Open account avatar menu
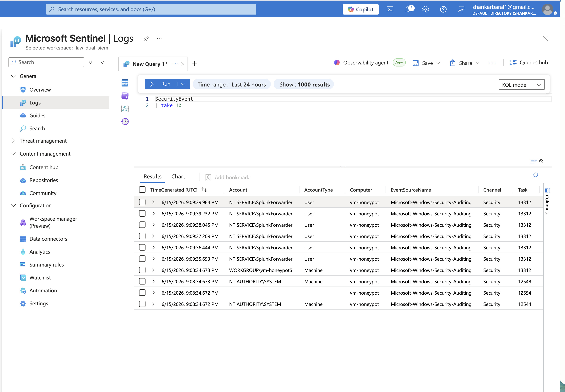Viewport: 565px width, 392px height. point(547,9)
